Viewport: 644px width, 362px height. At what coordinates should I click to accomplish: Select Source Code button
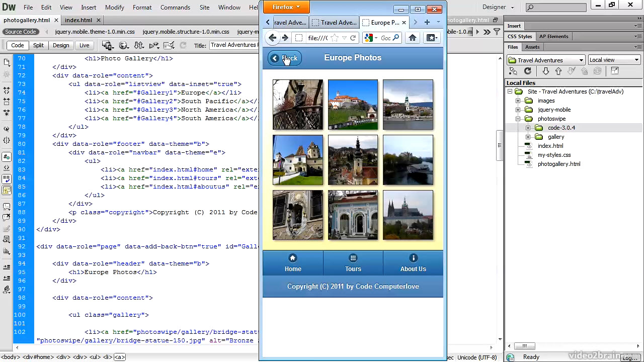[21, 32]
